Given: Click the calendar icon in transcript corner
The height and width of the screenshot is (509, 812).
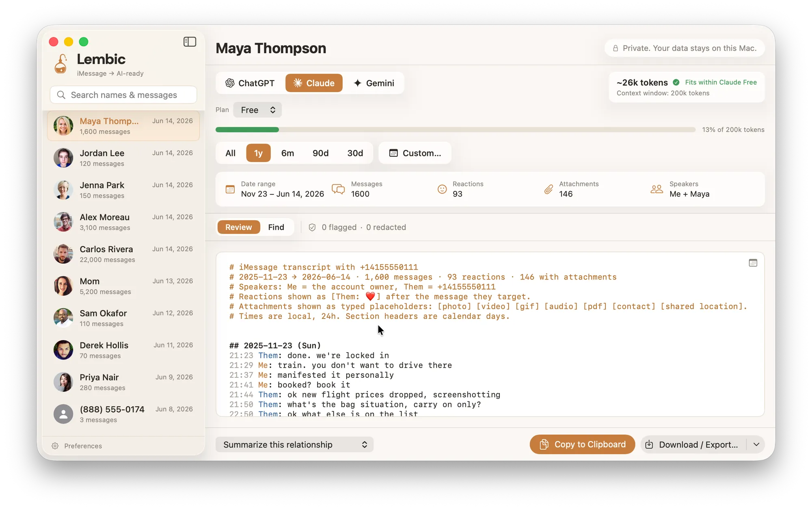Looking at the screenshot, I should pyautogui.click(x=753, y=263).
